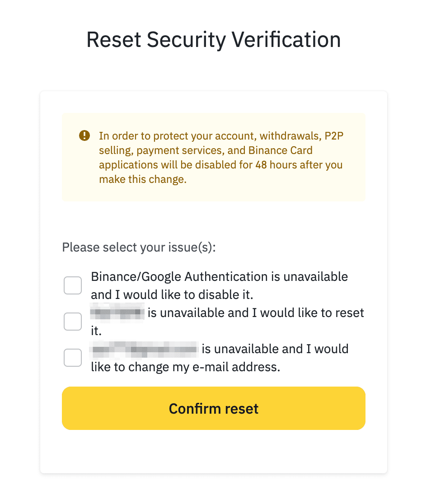Tick the Binance/Google Authentication unavailable checkbox
This screenshot has height=504, width=431.
click(x=73, y=285)
